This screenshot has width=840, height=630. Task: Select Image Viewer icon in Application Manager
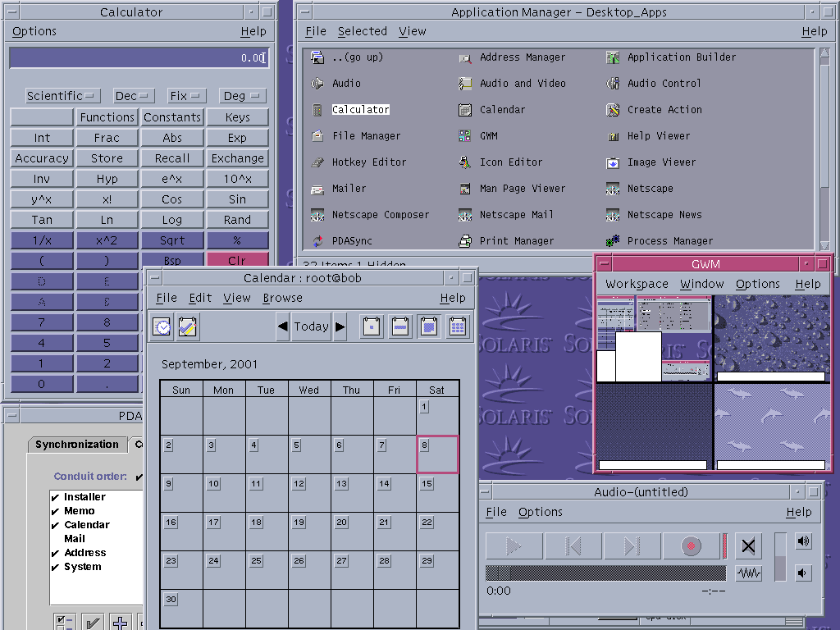coord(613,162)
